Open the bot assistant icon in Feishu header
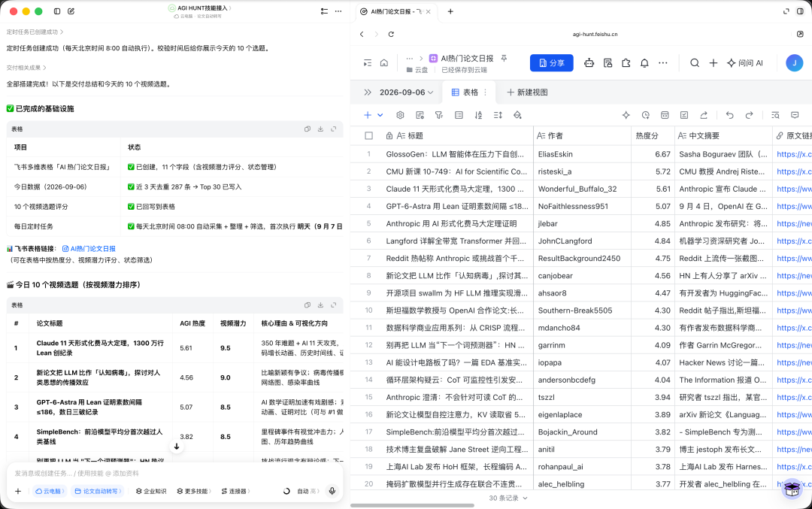 (589, 63)
